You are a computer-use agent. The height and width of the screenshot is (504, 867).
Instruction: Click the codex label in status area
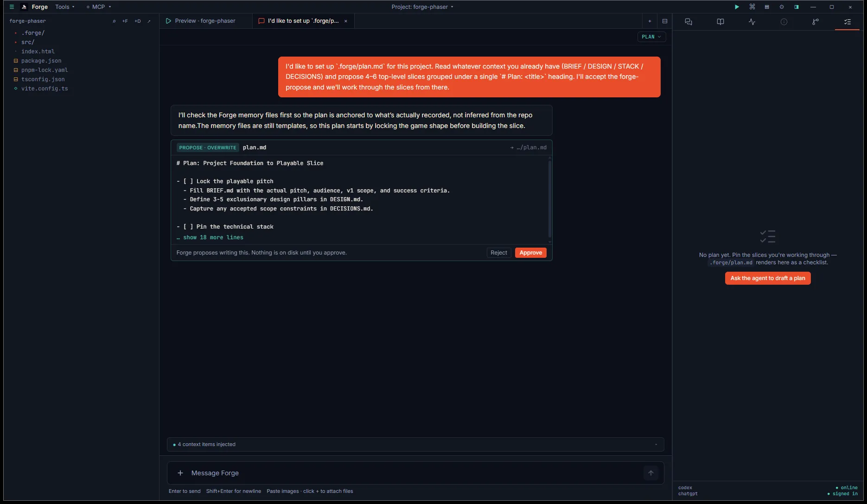685,488
